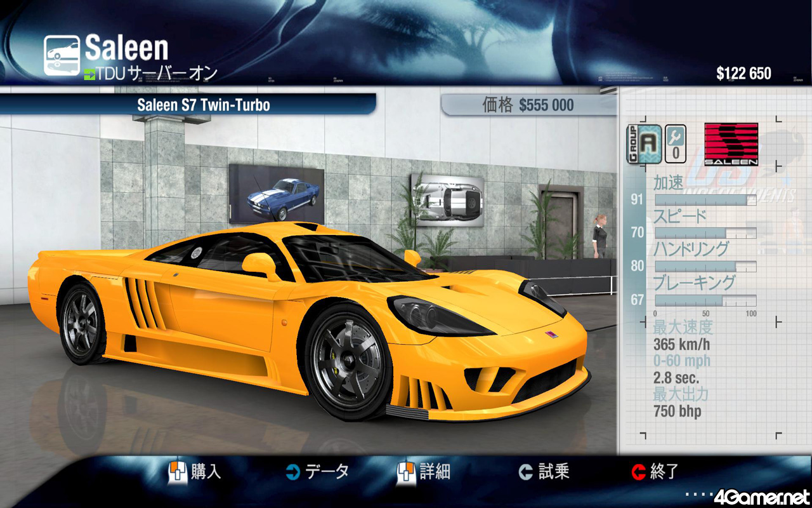This screenshot has height=508, width=812.
Task: Click the 365 km/h top speed value
Action: [x=682, y=345]
